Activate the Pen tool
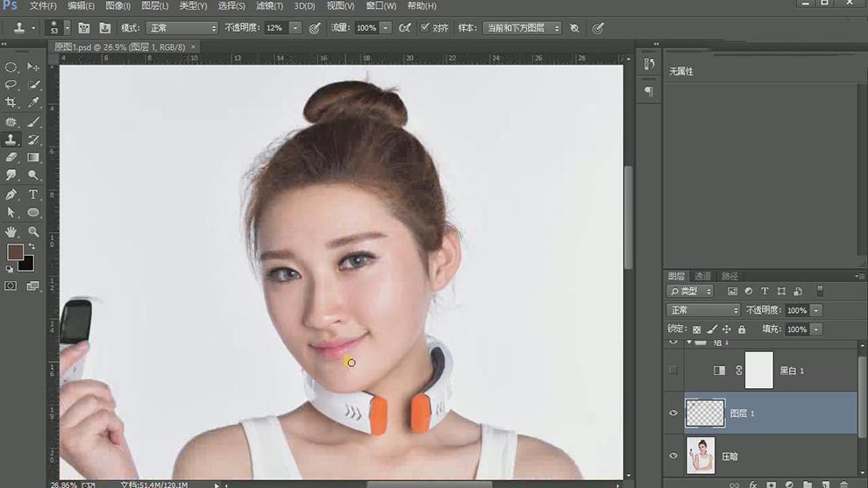868x488 pixels. click(x=11, y=194)
